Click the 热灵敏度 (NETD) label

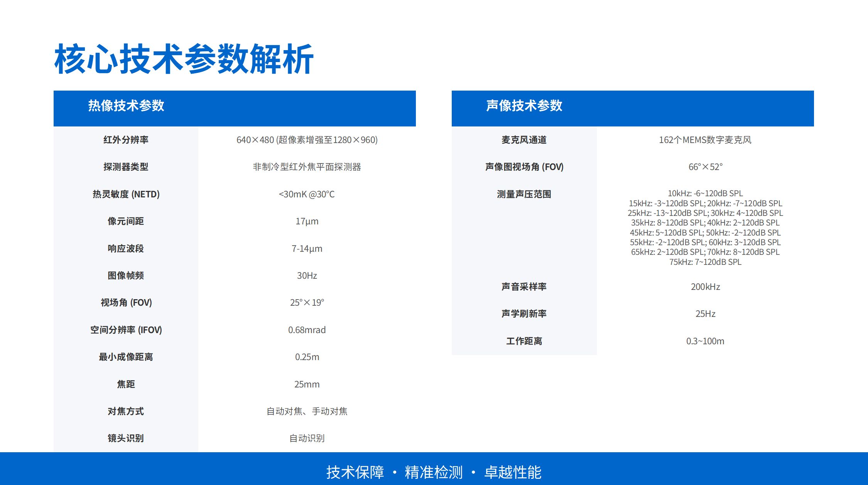point(126,194)
